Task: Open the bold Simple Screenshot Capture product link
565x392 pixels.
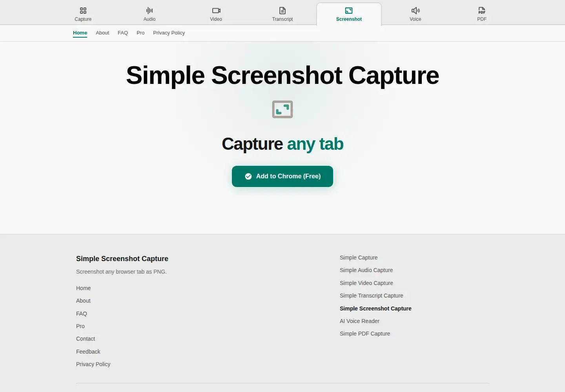Action: (375, 309)
